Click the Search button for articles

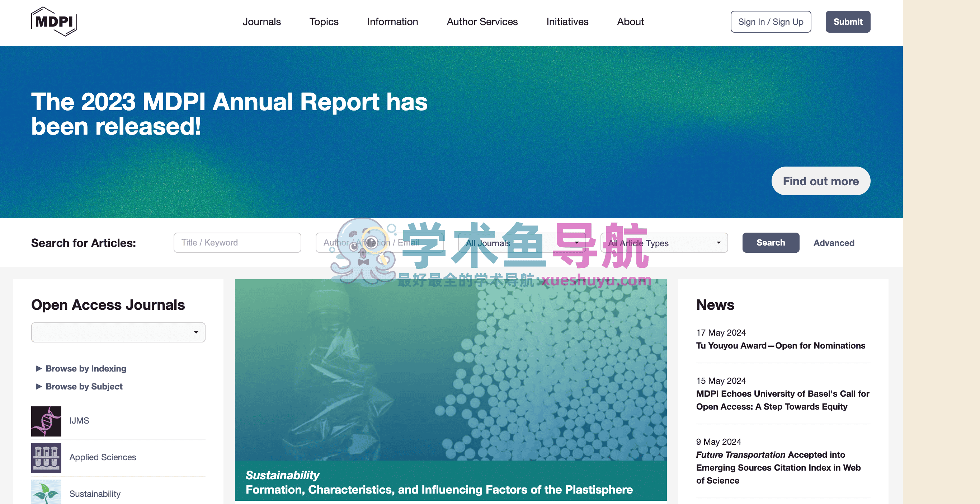point(771,242)
